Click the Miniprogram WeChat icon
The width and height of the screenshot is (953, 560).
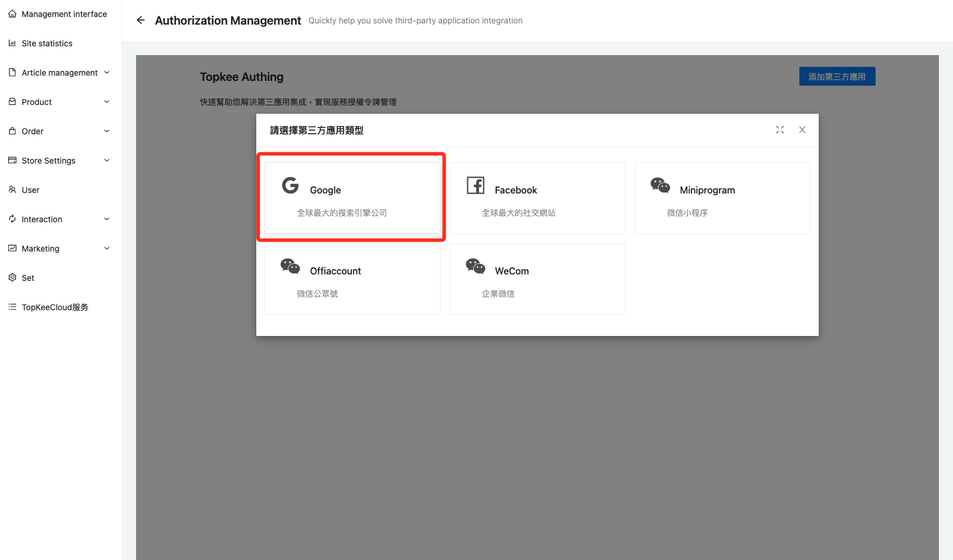pyautogui.click(x=660, y=185)
